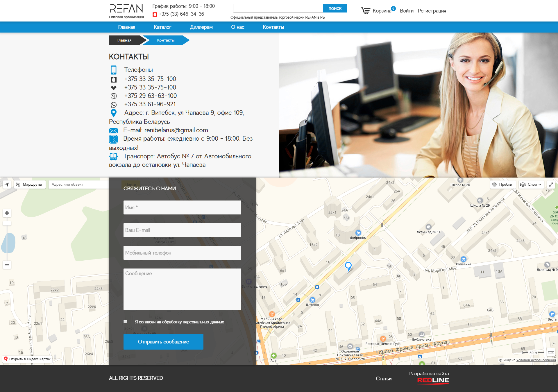The height and width of the screenshot is (392, 558).
Task: Click the Школа № 29 marker
Action: 480,201
